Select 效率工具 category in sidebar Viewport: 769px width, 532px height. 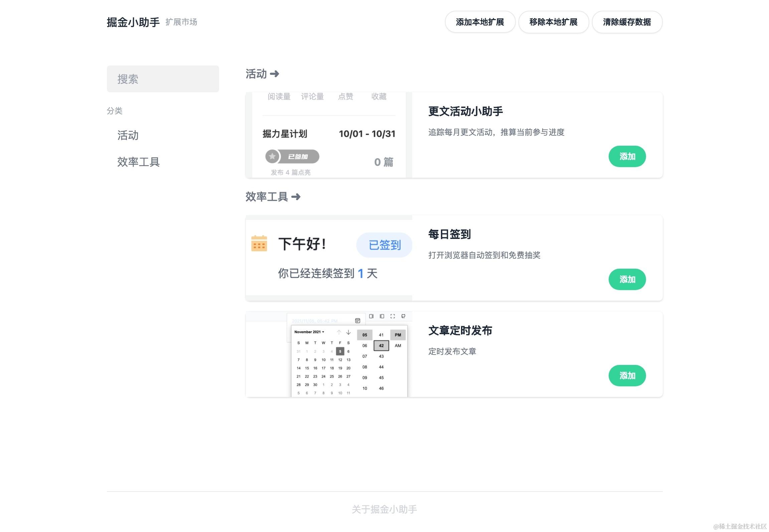click(138, 162)
